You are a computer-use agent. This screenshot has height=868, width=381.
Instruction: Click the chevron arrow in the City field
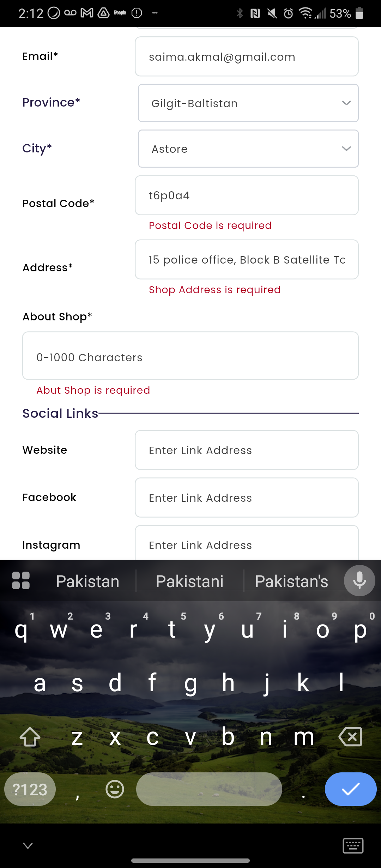click(346, 149)
